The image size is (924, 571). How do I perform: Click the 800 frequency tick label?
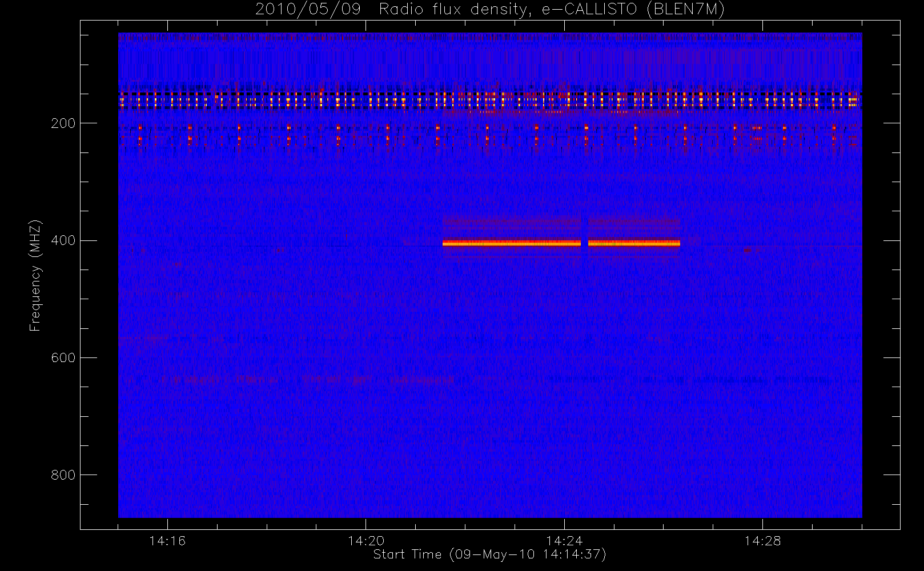pos(63,475)
